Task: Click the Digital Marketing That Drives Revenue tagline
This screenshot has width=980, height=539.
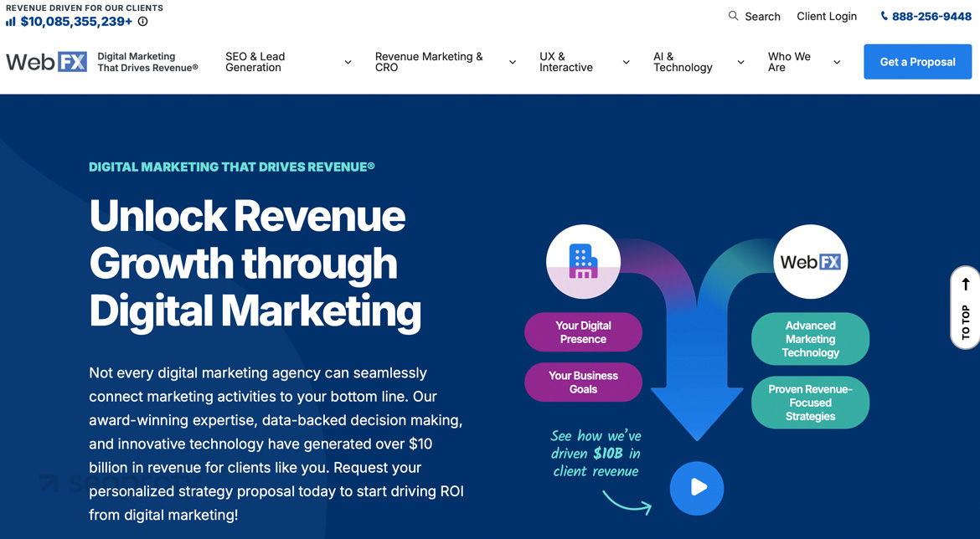Action: pos(147,62)
